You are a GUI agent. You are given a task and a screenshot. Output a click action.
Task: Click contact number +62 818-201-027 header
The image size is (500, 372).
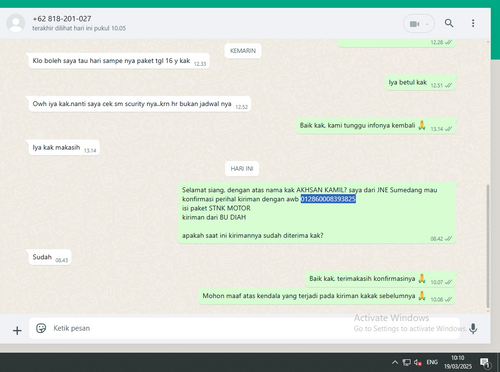(62, 19)
